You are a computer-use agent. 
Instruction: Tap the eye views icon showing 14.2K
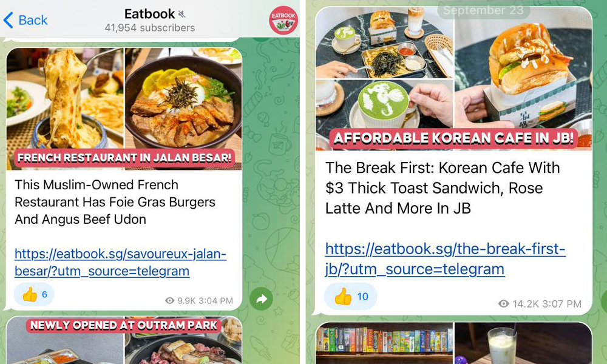pos(503,304)
